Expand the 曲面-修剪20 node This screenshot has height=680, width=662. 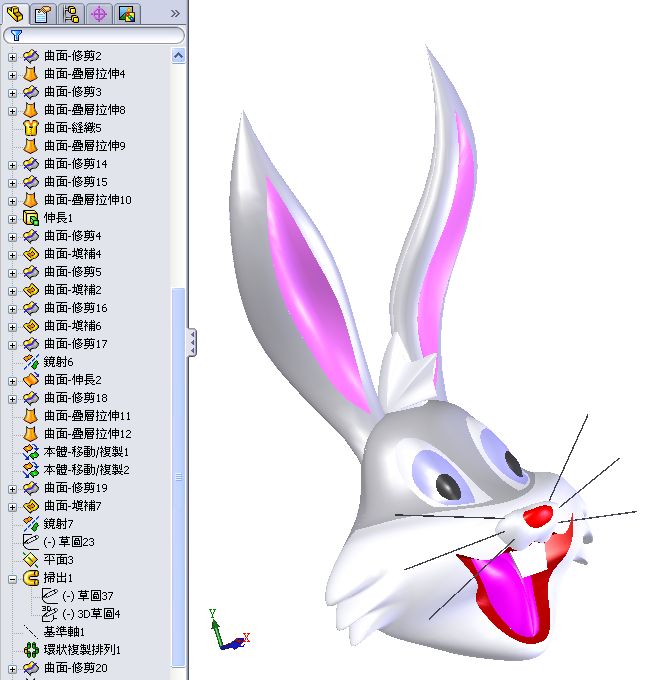(x=12, y=669)
